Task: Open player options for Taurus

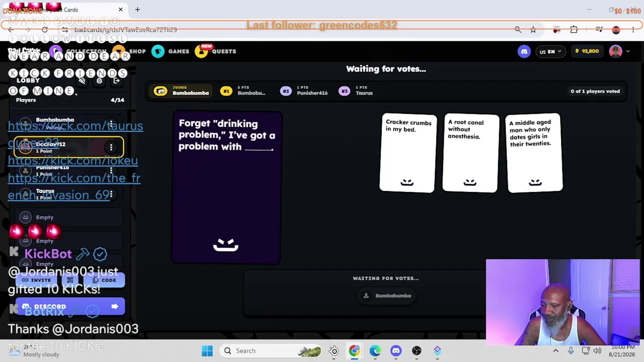Action: (111, 195)
